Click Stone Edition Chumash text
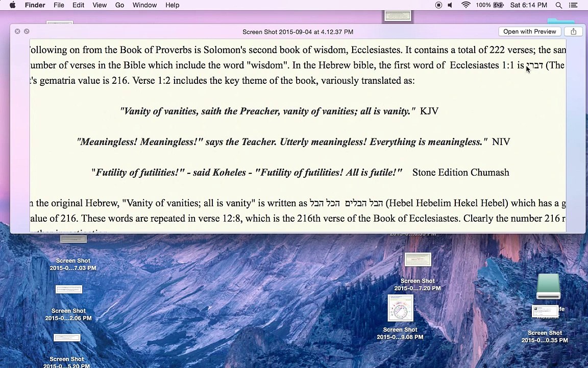The image size is (588, 368). click(461, 172)
